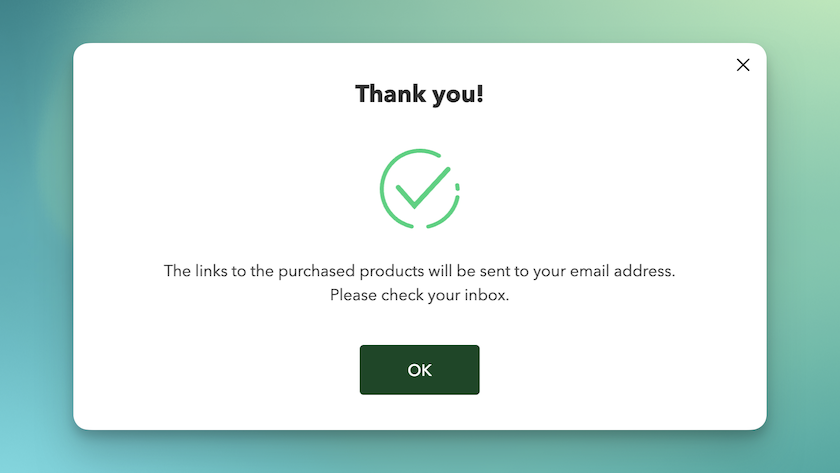The image size is (840, 473).
Task: Dismiss the confirmation with the dark green OK button
Action: [x=419, y=370]
